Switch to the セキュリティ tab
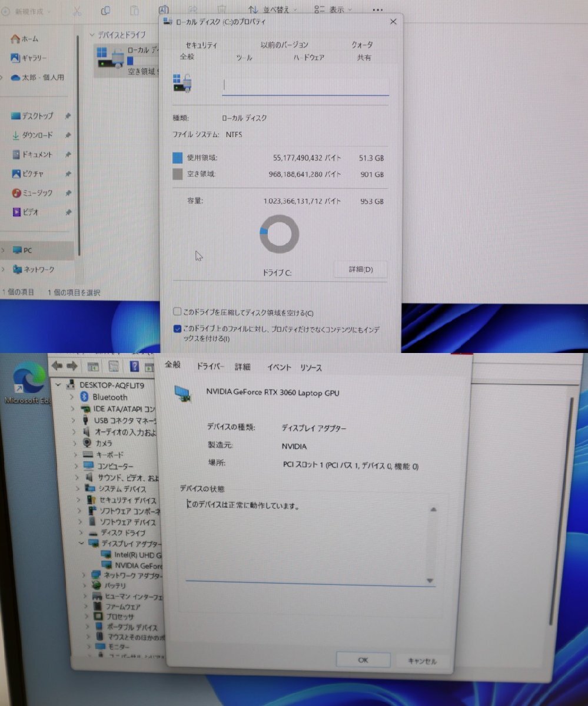This screenshot has width=588, height=706. (201, 45)
